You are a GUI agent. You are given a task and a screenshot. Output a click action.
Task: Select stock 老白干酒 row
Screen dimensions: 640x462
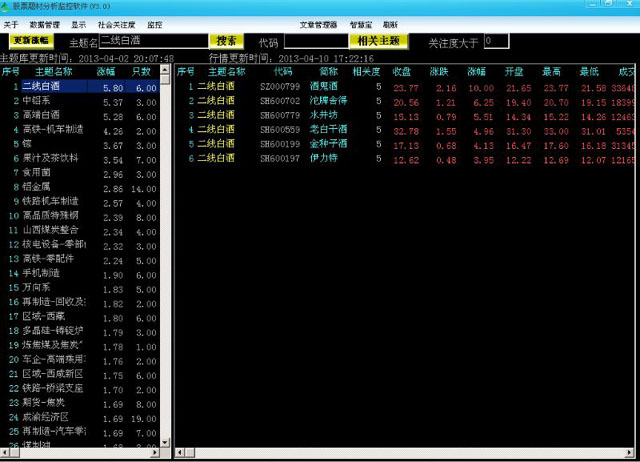[x=405, y=130]
